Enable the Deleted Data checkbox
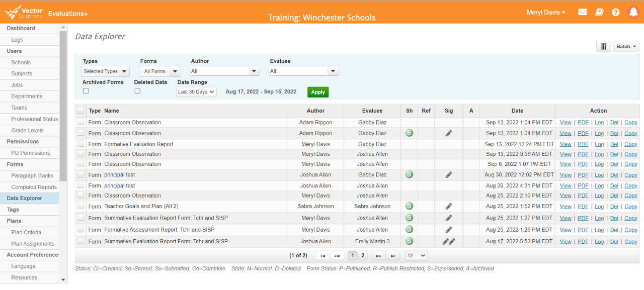This screenshot has width=644, height=290. [x=137, y=90]
